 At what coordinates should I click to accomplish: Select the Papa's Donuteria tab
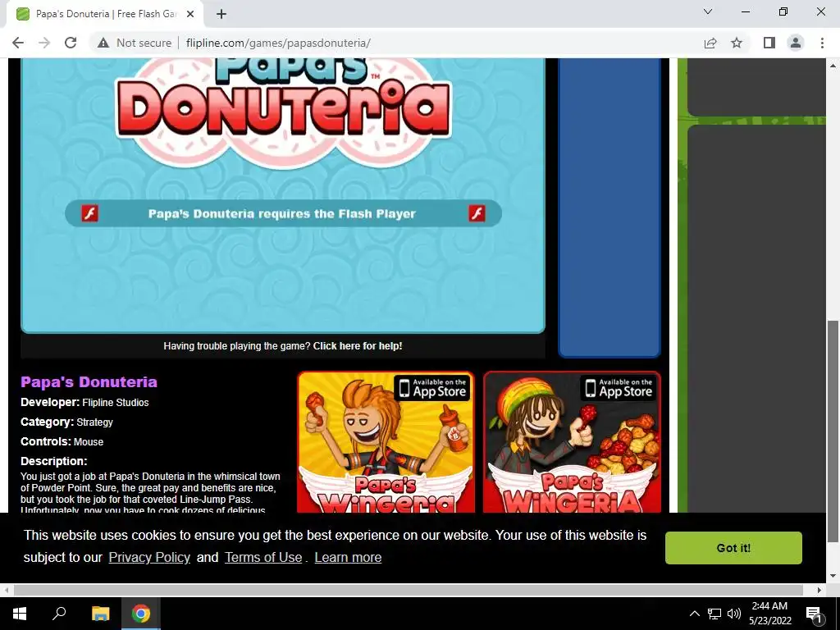(105, 14)
